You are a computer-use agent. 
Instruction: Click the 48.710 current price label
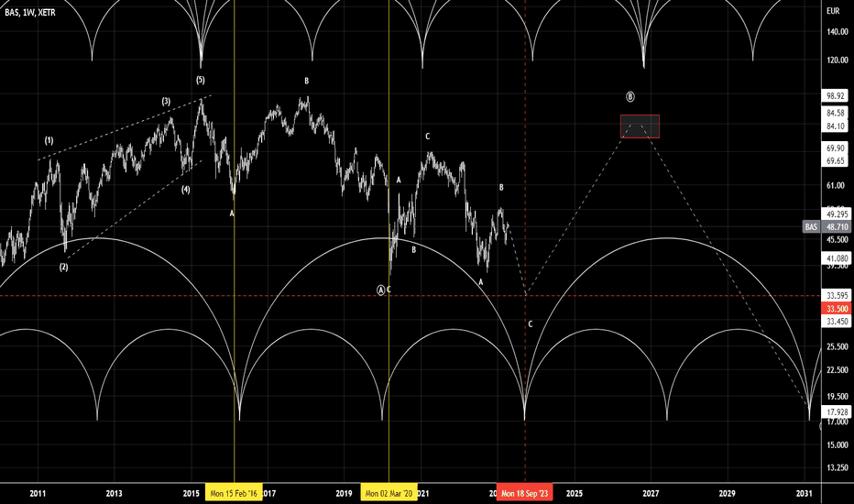coord(837,226)
